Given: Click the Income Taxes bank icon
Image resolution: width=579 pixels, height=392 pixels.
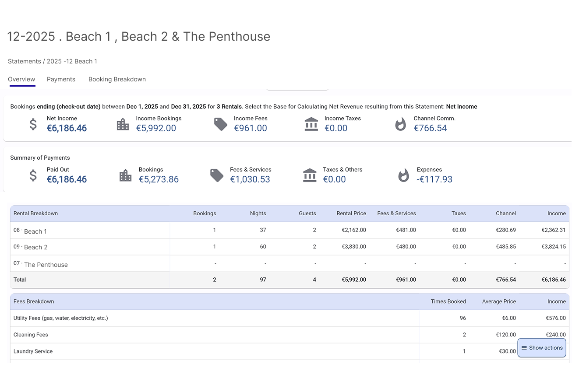Looking at the screenshot, I should (311, 124).
